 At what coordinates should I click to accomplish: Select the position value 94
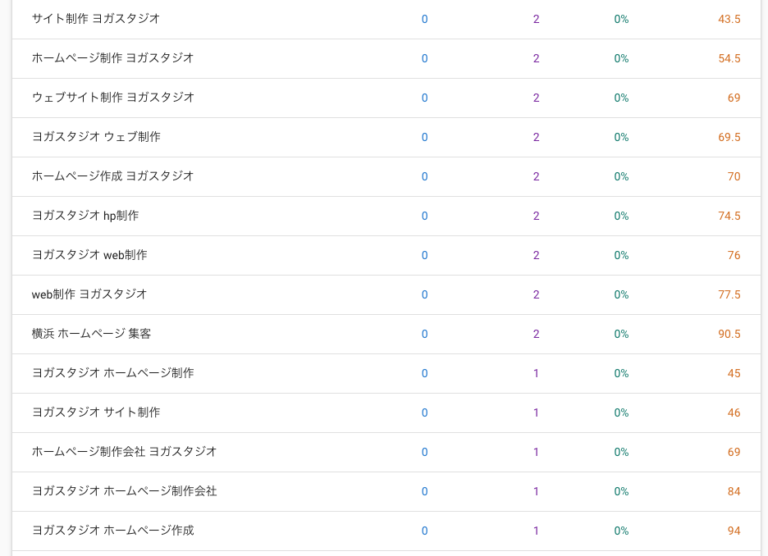(734, 530)
